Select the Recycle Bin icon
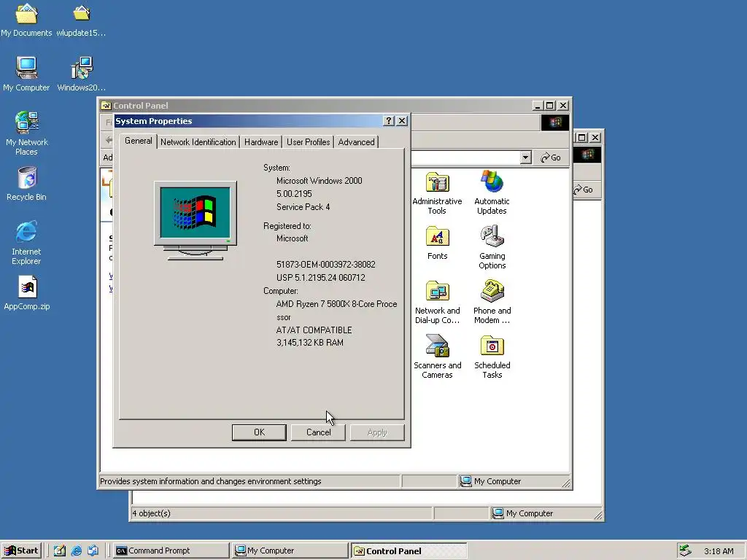747x560 pixels. pyautogui.click(x=27, y=184)
